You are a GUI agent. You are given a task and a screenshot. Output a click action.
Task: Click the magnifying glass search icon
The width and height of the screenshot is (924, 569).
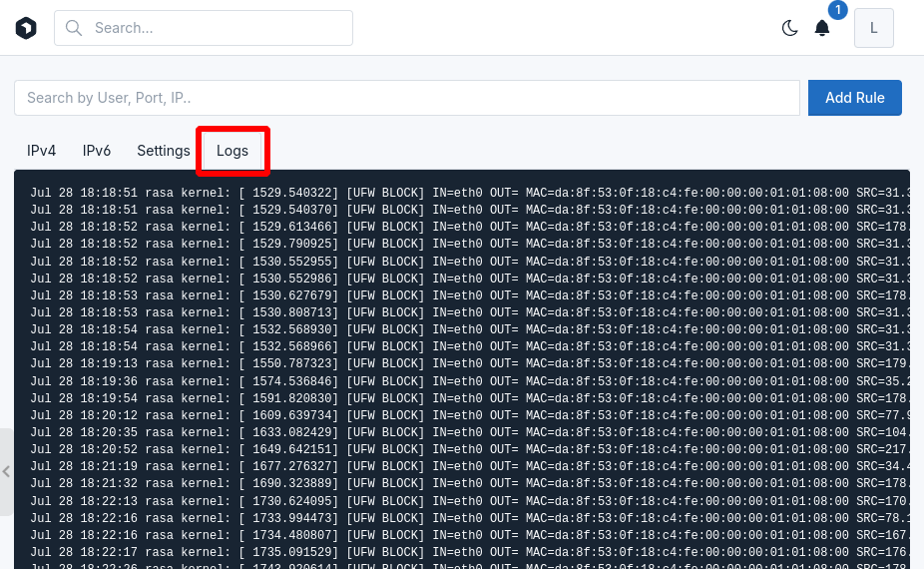click(x=73, y=28)
